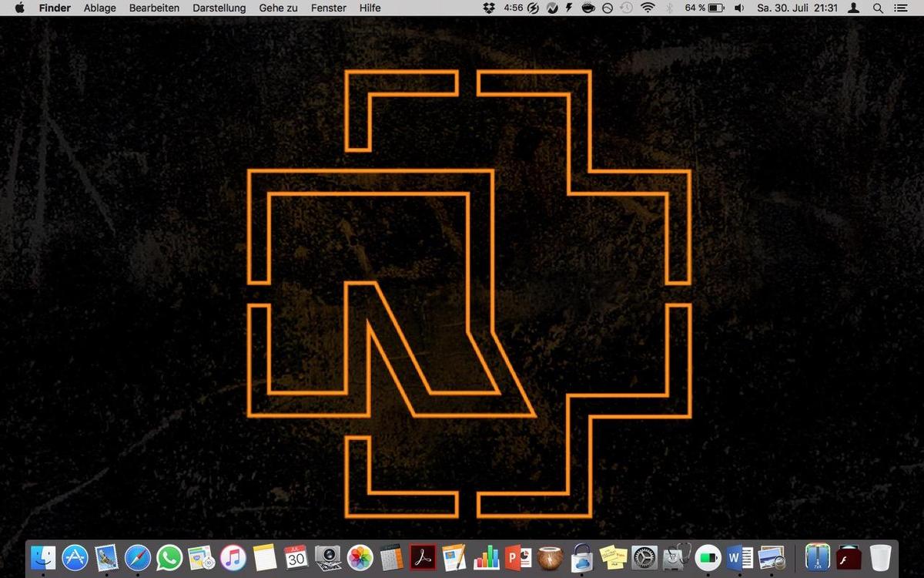
Task: Open Microsoft PowerPoint from the dock
Action: point(518,556)
